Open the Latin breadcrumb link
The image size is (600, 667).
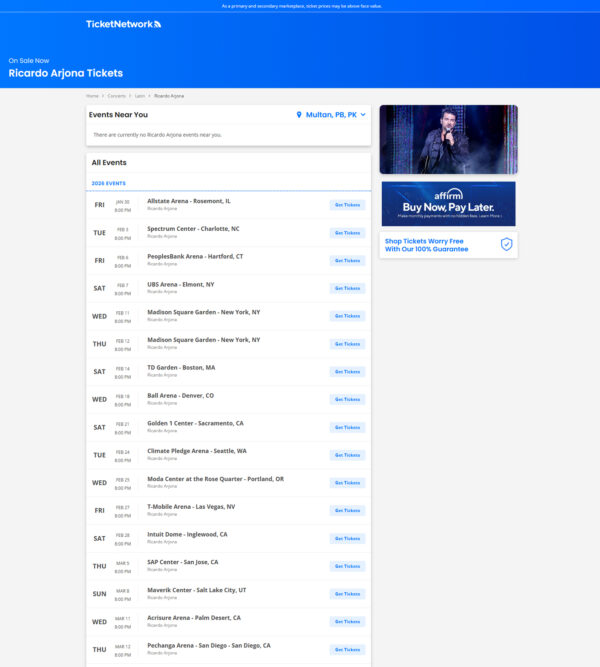[140, 96]
